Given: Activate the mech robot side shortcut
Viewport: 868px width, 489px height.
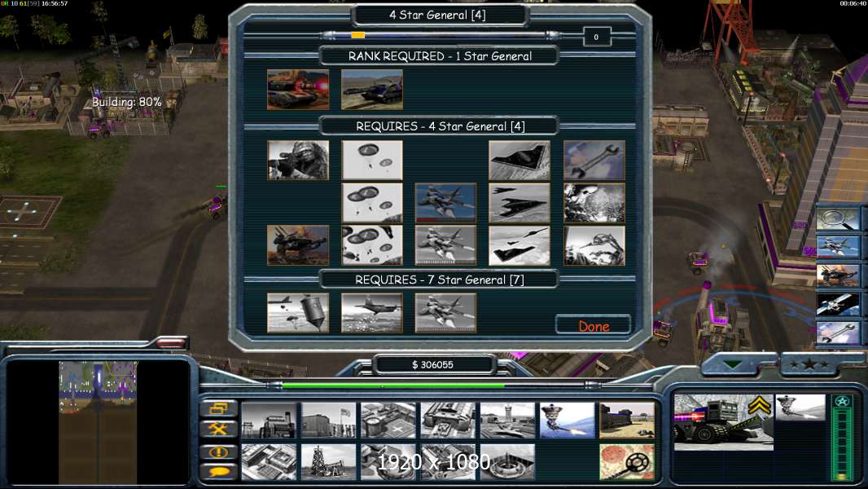Looking at the screenshot, I should point(838,275).
